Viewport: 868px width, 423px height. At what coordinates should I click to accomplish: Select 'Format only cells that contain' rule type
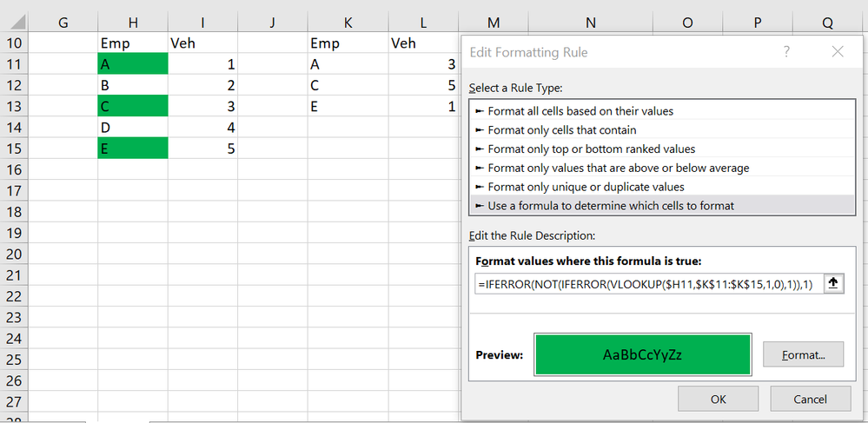[568, 130]
